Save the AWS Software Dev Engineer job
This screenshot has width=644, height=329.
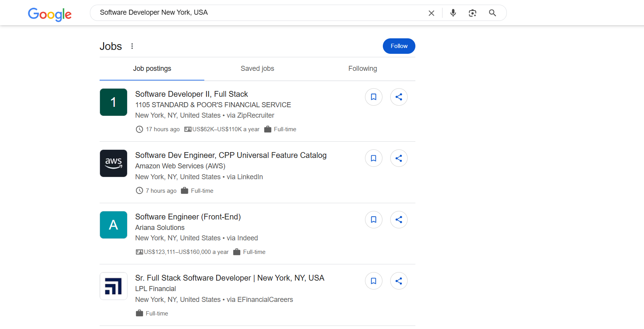click(x=374, y=158)
